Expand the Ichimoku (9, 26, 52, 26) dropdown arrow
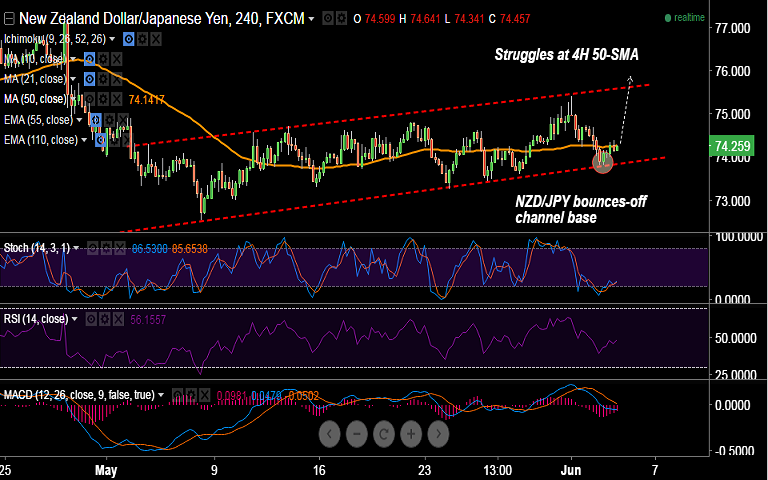Screen dimensions: 768x480 pos(112,39)
